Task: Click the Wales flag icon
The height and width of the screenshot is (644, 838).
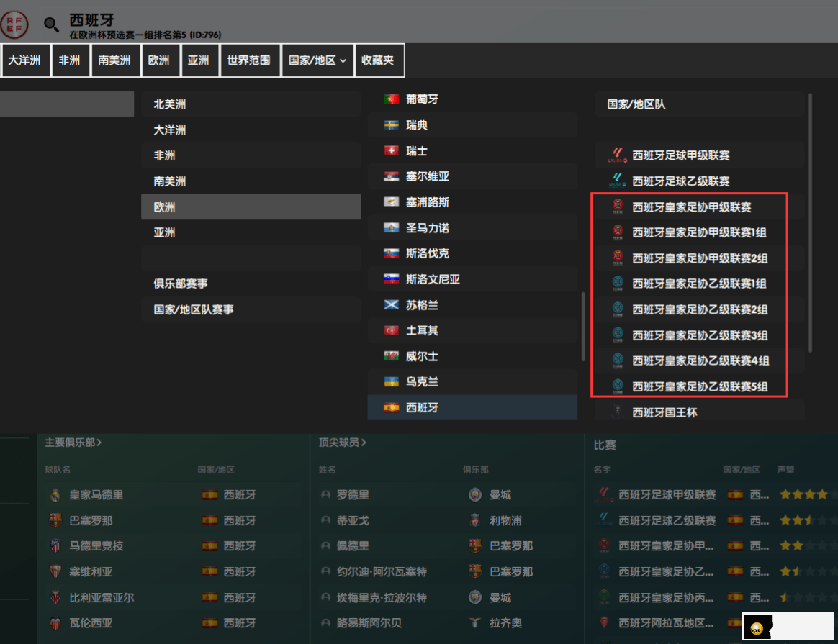Action: (391, 356)
